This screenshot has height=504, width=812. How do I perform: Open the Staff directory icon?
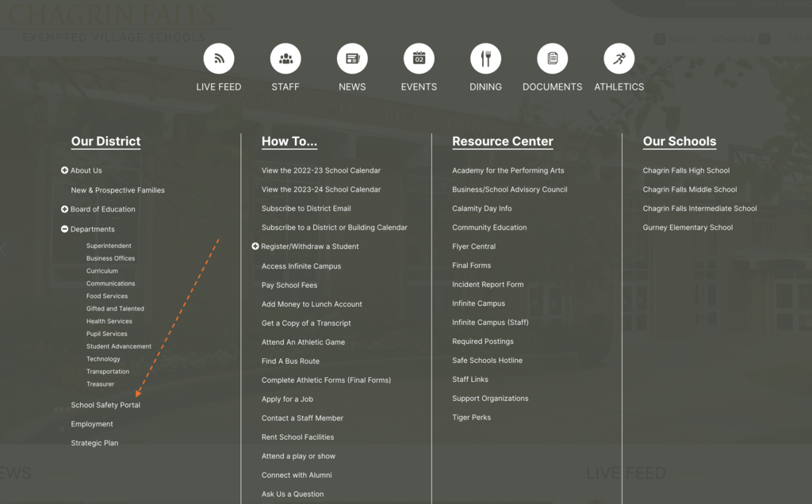[x=285, y=59]
